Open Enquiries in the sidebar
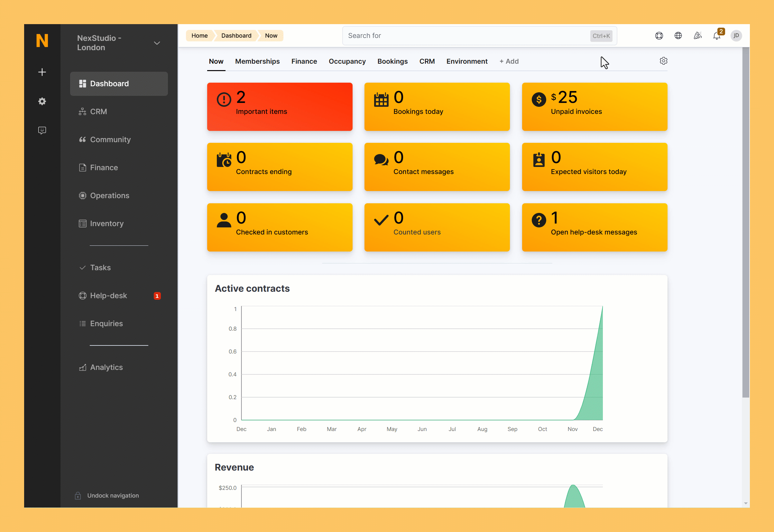The height and width of the screenshot is (532, 774). [119, 324]
